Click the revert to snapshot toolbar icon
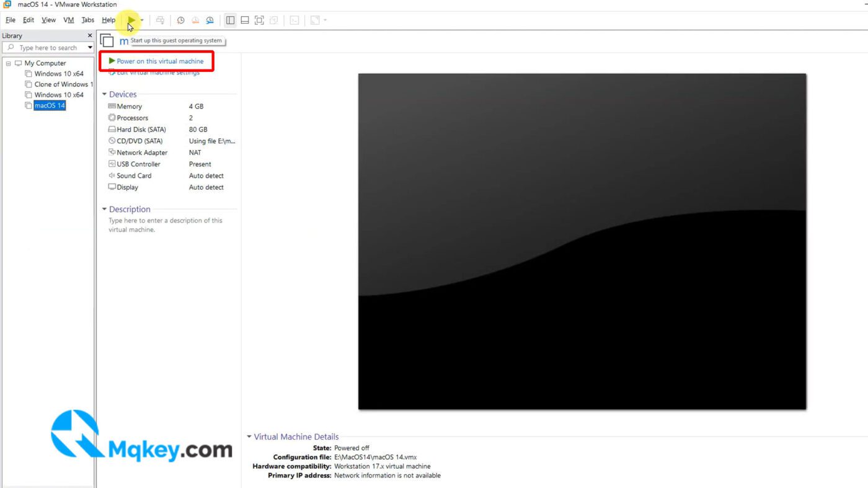Viewport: 868px width, 488px height. [195, 20]
